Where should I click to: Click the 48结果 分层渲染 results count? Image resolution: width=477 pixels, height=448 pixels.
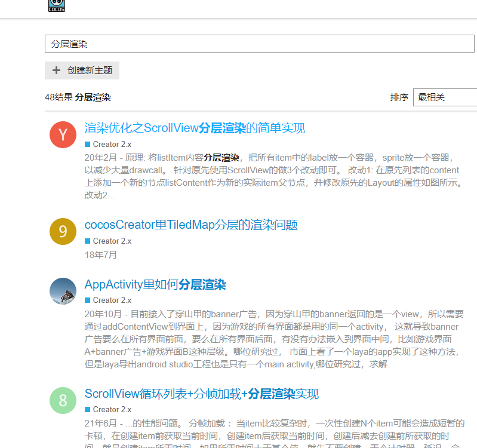78,97
